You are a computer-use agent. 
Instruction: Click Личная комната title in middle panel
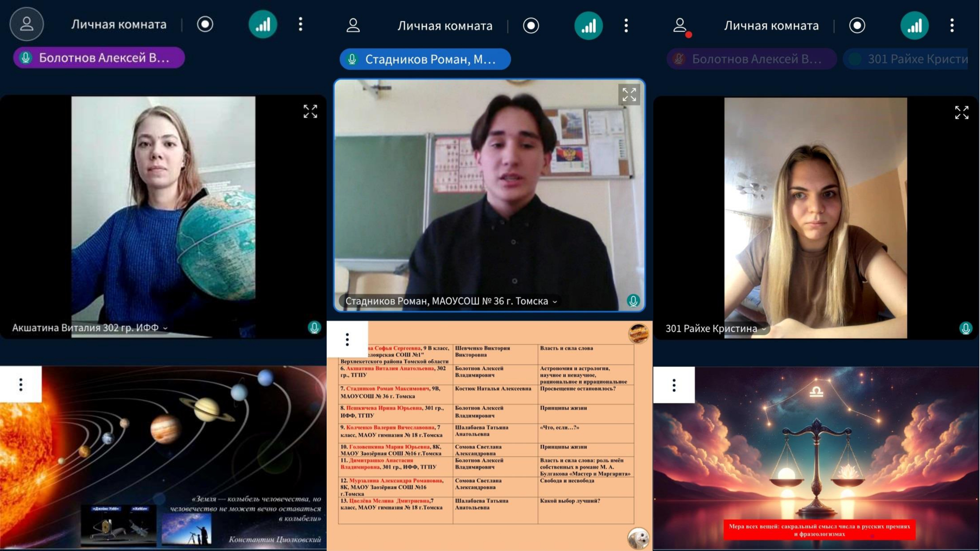click(x=445, y=25)
